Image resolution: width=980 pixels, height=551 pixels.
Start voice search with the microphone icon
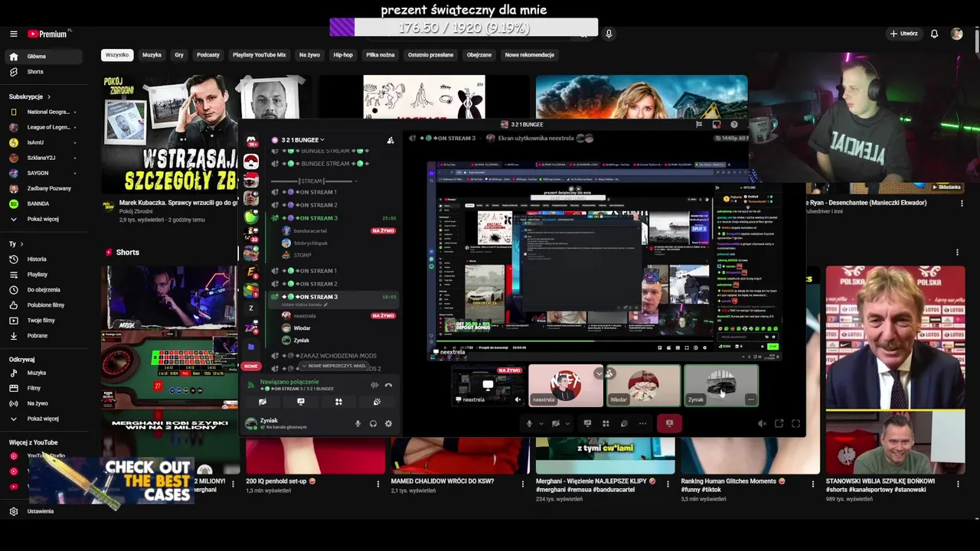(609, 34)
